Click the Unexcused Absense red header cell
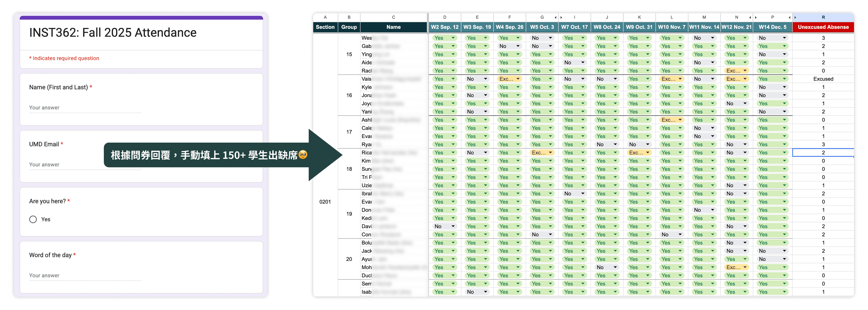 coord(823,27)
